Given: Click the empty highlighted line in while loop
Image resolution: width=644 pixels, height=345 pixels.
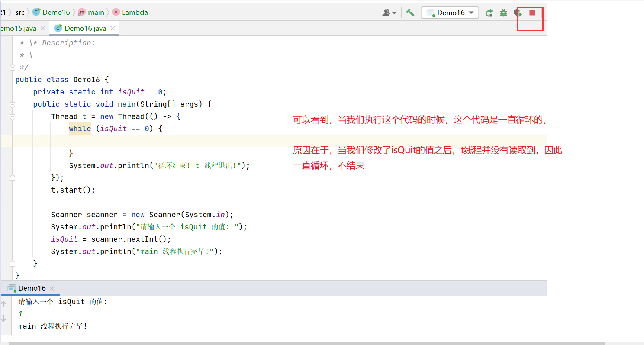Looking at the screenshot, I should pos(274,141).
